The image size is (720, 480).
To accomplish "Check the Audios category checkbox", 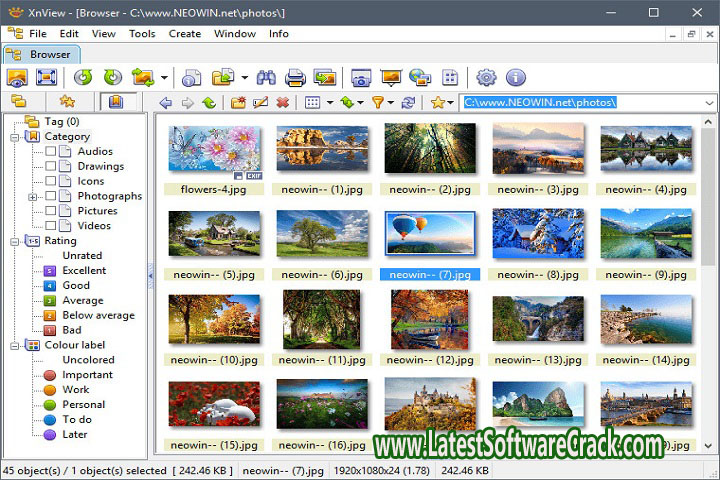I will 50,152.
